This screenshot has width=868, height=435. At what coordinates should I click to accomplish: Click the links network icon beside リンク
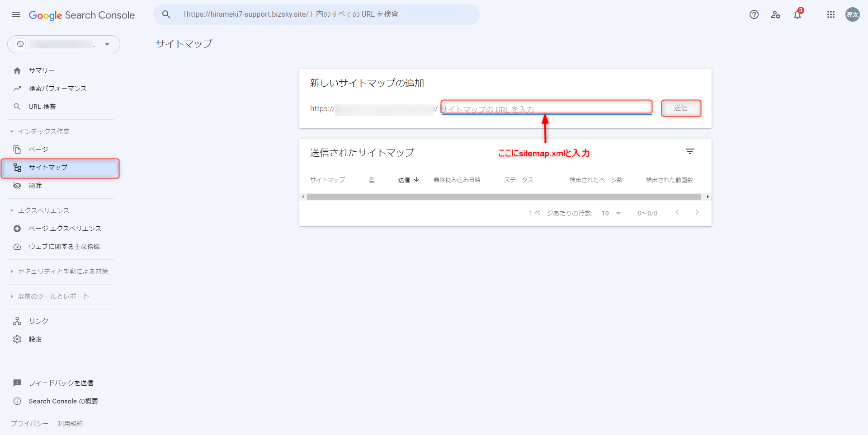point(17,321)
